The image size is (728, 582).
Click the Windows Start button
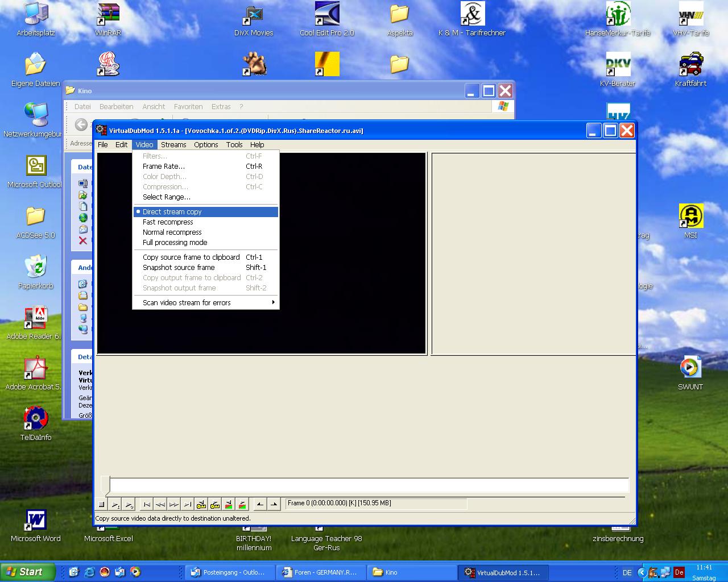coord(28,572)
